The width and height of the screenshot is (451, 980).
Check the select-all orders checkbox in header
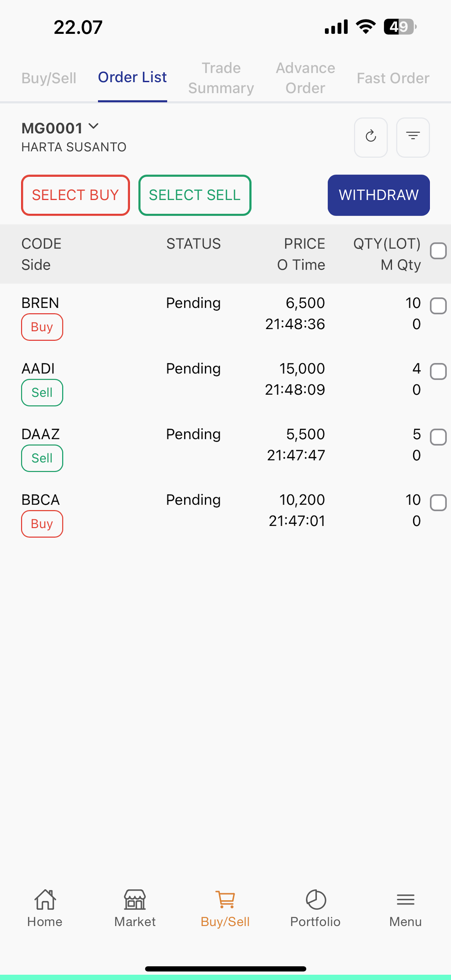[438, 251]
